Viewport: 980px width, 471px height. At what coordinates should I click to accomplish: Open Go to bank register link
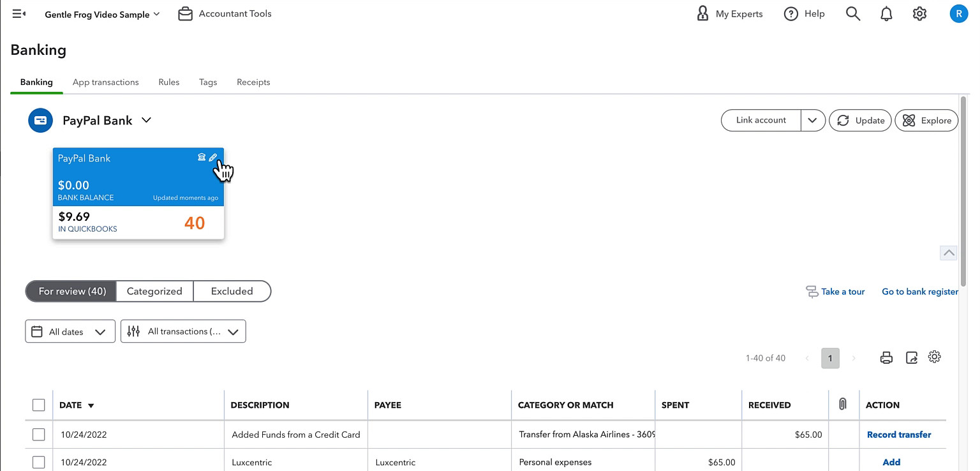point(920,292)
